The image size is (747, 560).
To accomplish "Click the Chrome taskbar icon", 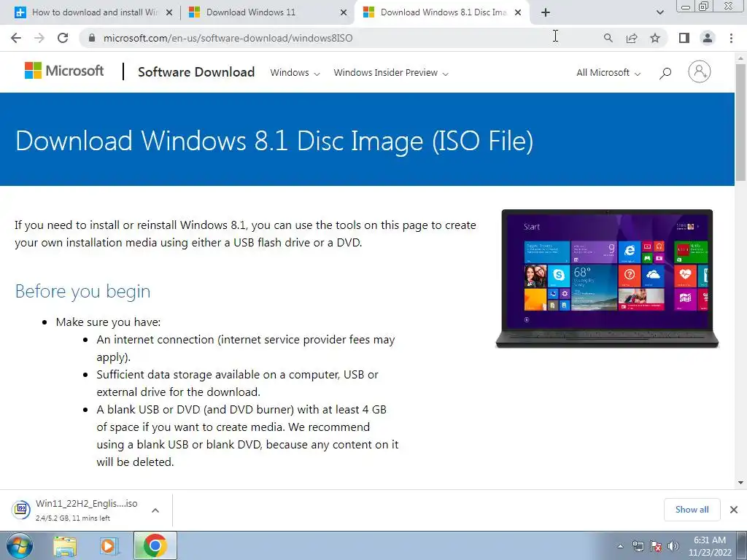I will (155, 545).
